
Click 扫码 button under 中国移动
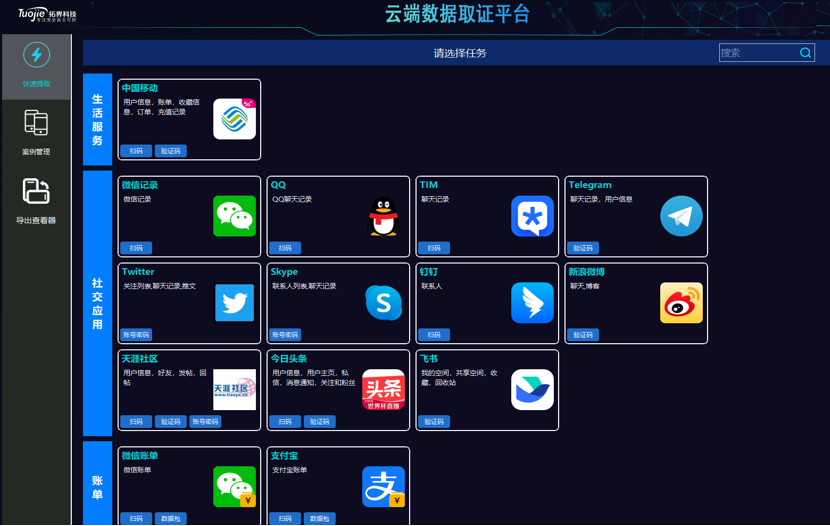[136, 151]
